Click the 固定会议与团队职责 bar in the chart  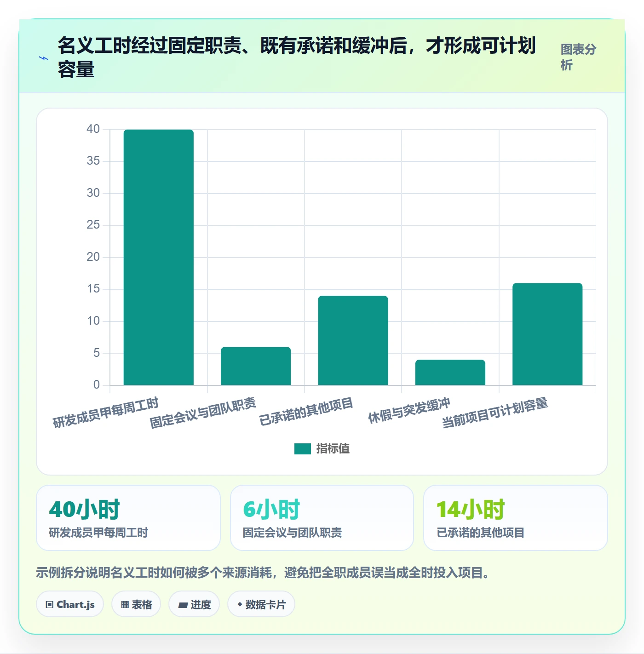[x=256, y=366]
